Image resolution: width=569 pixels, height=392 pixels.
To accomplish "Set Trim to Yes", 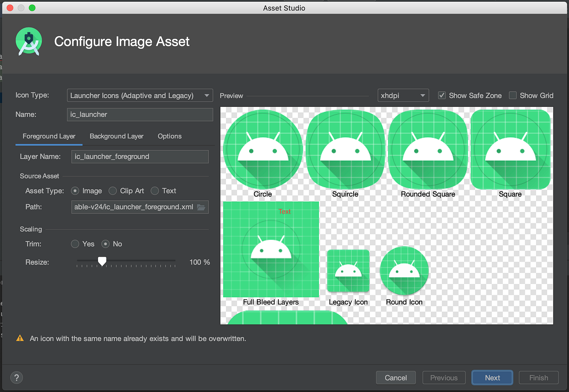I will tap(75, 244).
